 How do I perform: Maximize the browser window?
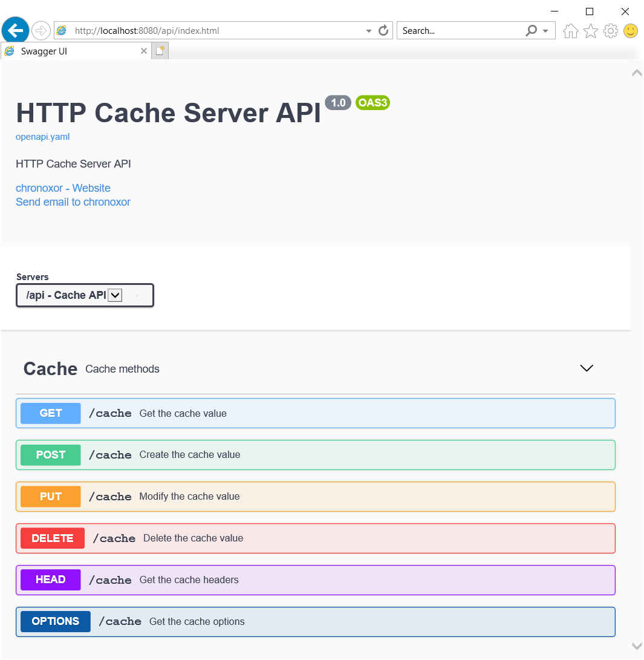[x=590, y=11]
